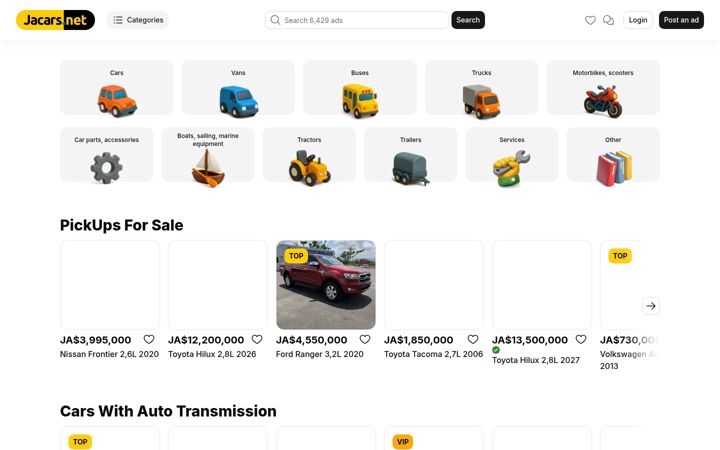Open the Nissan Frontier empty image card
This screenshot has height=450, width=720.
click(110, 285)
